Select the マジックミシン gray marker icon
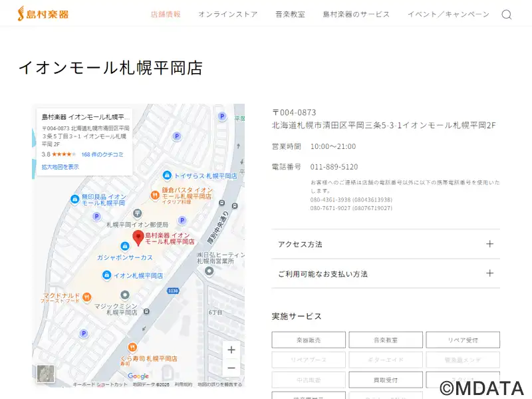This screenshot has height=399, width=532. tap(125, 295)
